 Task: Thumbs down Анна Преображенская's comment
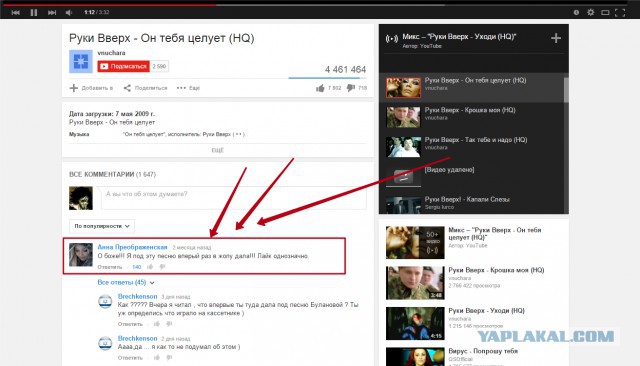(x=162, y=267)
